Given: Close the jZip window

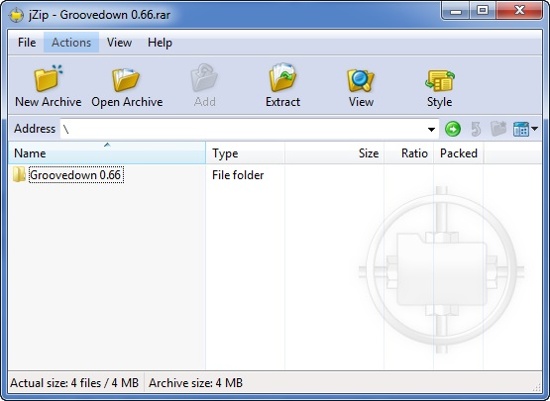Looking at the screenshot, I should 519,11.
